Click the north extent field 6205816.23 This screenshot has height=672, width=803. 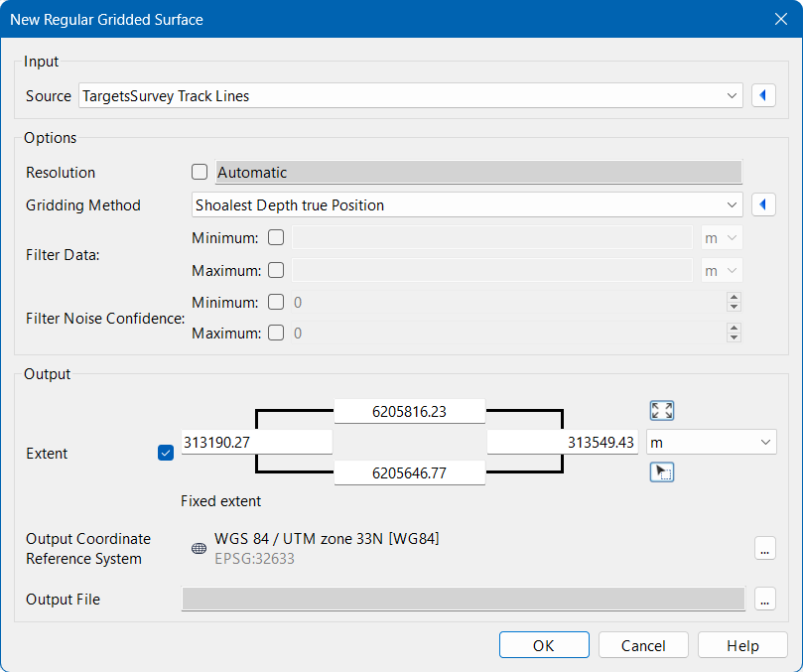tap(409, 411)
